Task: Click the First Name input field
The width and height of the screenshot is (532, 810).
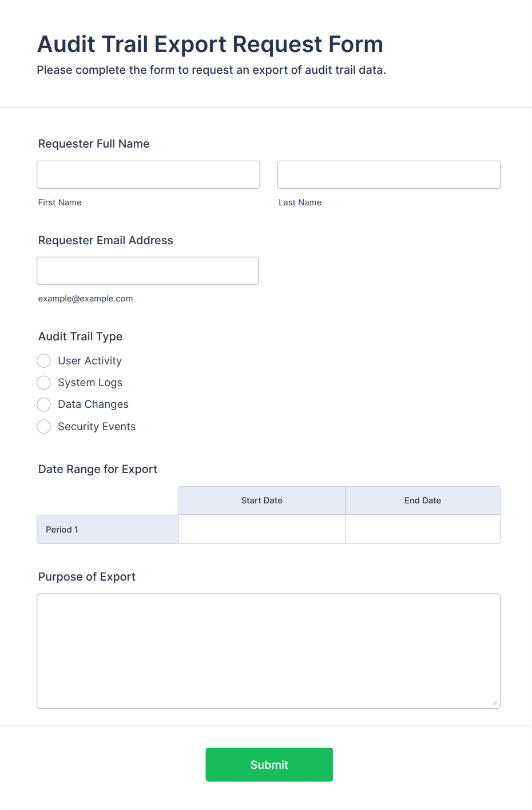Action: [x=148, y=174]
